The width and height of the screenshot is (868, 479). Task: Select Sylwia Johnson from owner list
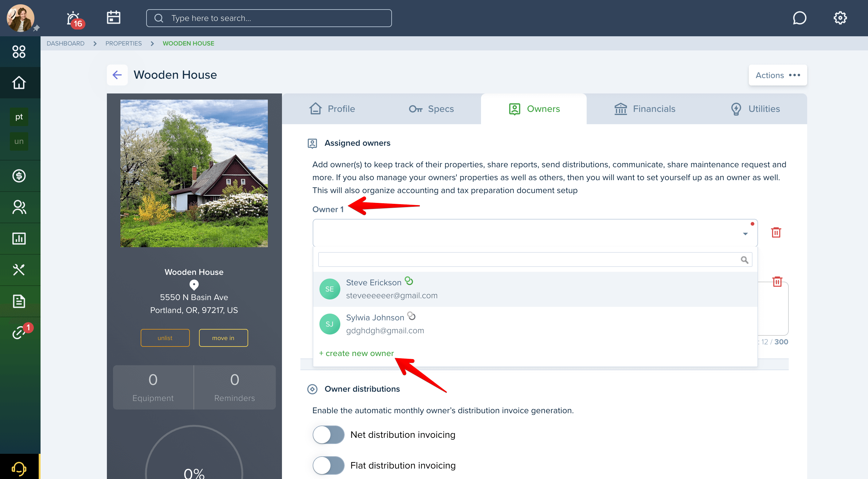coord(535,324)
